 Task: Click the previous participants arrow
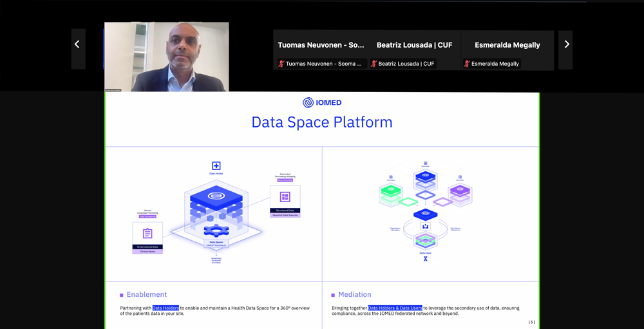[77, 44]
